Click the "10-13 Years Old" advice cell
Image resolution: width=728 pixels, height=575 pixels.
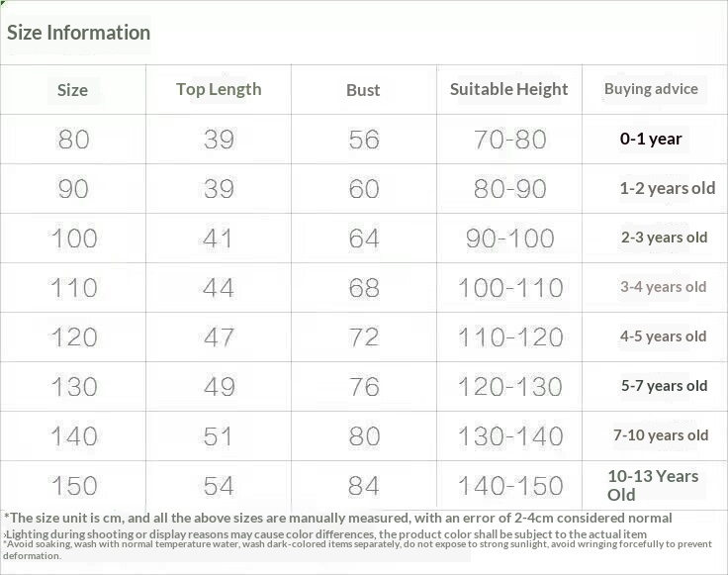653,485
